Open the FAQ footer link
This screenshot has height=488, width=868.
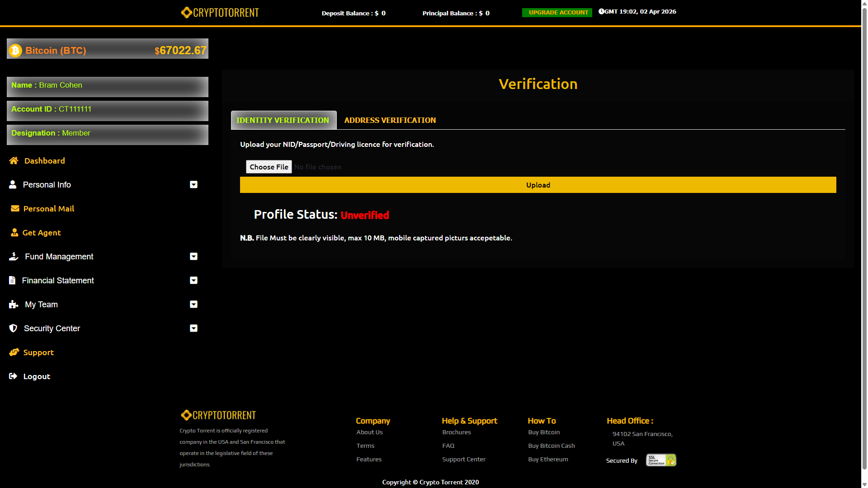click(448, 446)
